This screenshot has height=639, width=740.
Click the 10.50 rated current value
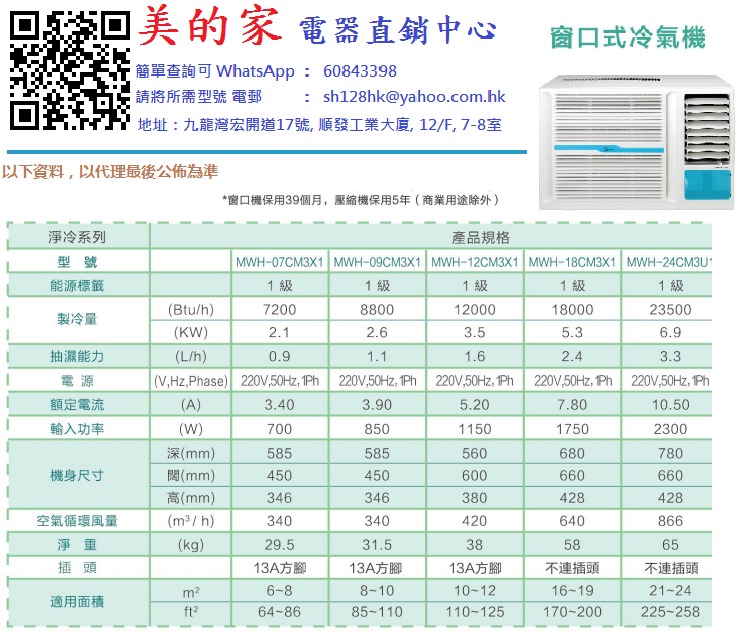click(671, 405)
